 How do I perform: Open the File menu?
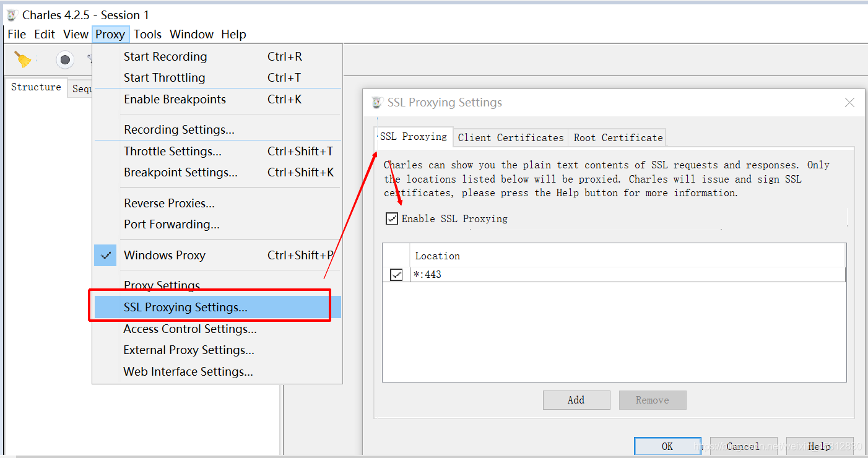[17, 34]
